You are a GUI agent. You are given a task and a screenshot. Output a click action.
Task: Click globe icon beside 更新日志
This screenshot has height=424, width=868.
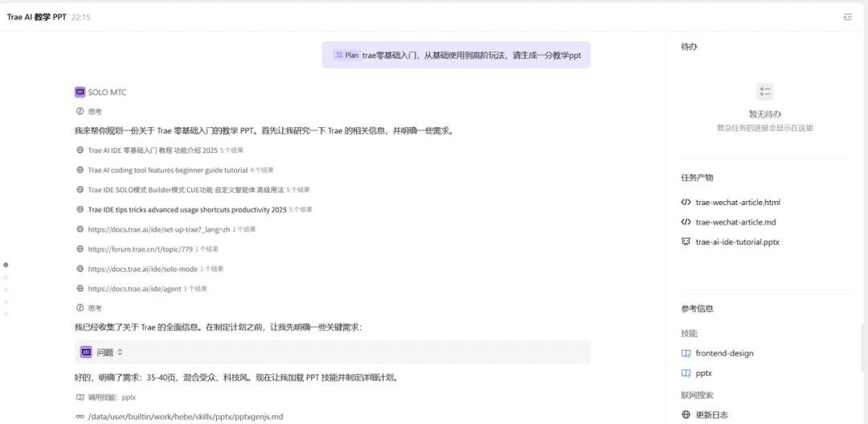coord(686,414)
